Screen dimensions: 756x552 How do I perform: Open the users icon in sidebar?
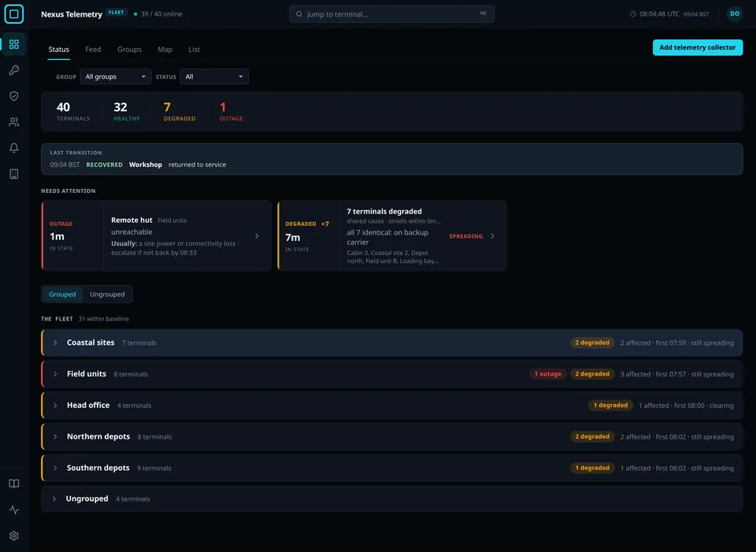pos(14,122)
